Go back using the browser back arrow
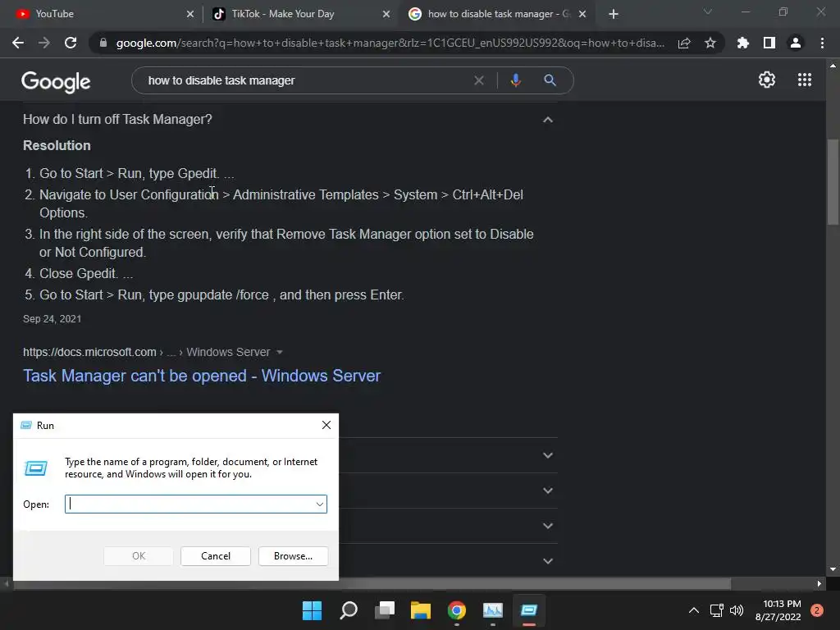 [x=18, y=43]
